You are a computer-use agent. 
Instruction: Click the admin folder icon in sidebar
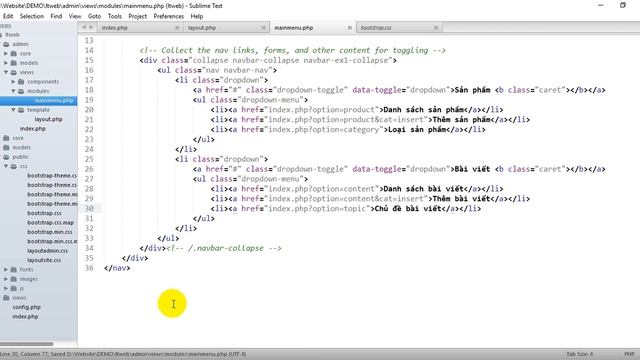[x=6, y=44]
